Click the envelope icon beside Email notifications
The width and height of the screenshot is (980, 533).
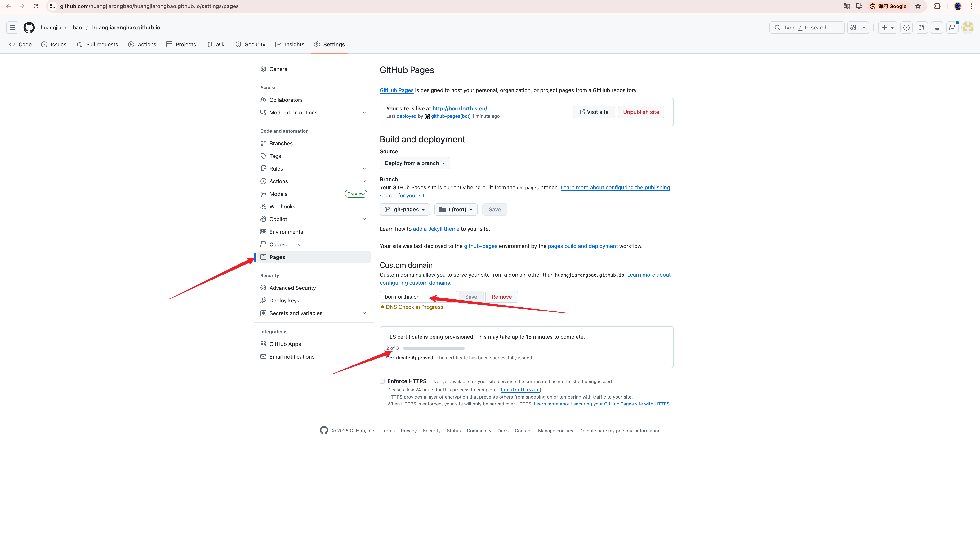263,356
